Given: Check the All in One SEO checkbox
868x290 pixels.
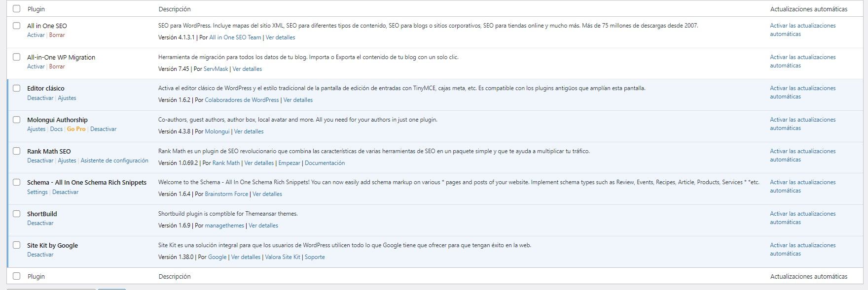Looking at the screenshot, I should point(17,26).
